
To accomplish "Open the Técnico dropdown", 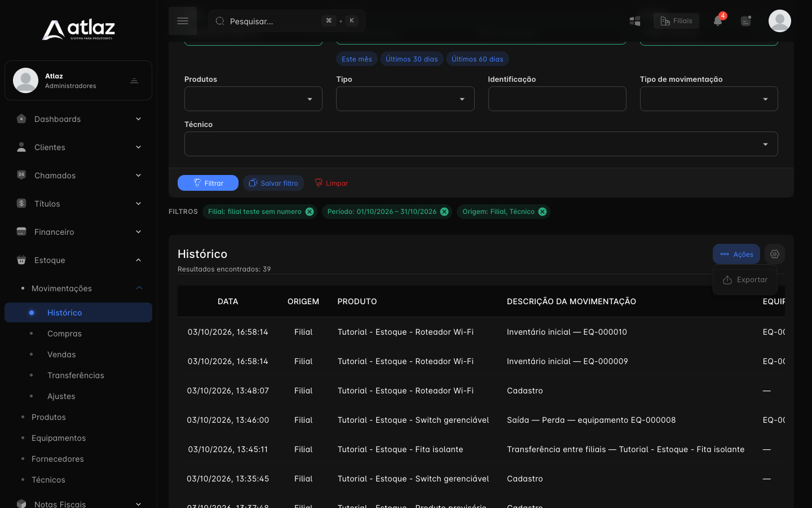I will (481, 144).
